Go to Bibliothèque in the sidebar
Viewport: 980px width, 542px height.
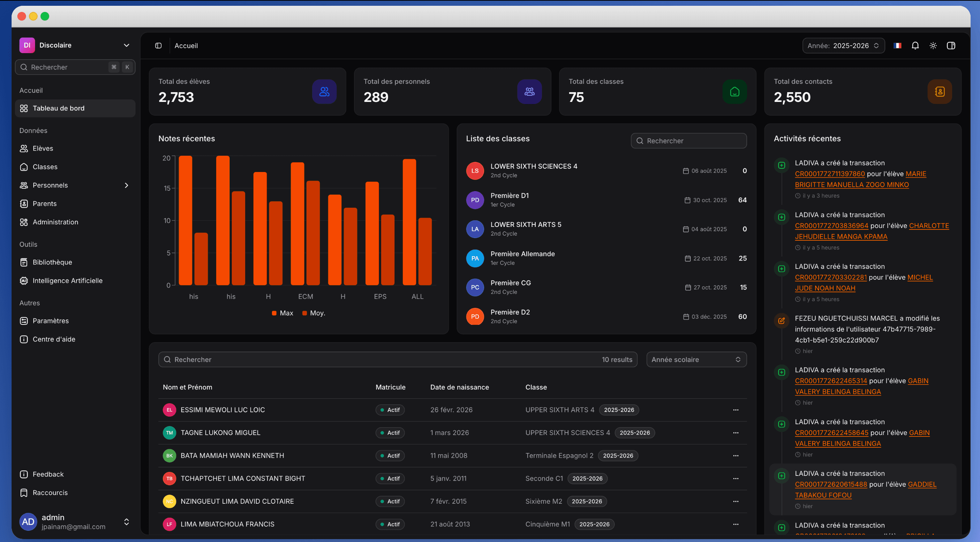[x=52, y=262]
